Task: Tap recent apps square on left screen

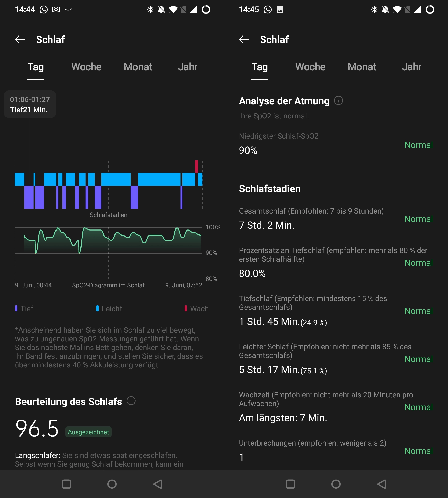Action: [x=66, y=484]
